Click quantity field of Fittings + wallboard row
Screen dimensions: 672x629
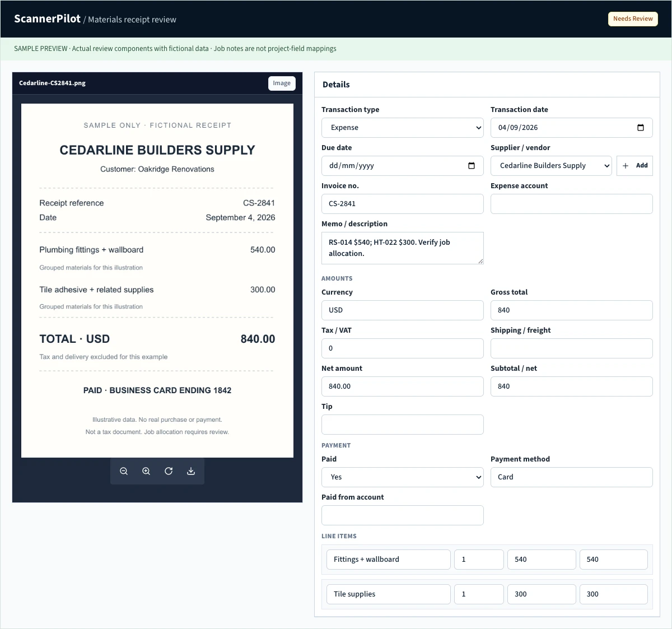(479, 560)
